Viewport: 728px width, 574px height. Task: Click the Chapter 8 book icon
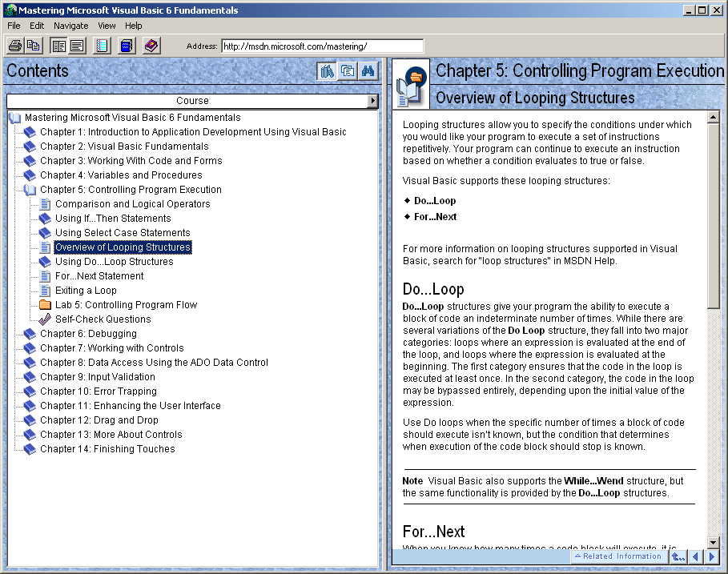[30, 362]
